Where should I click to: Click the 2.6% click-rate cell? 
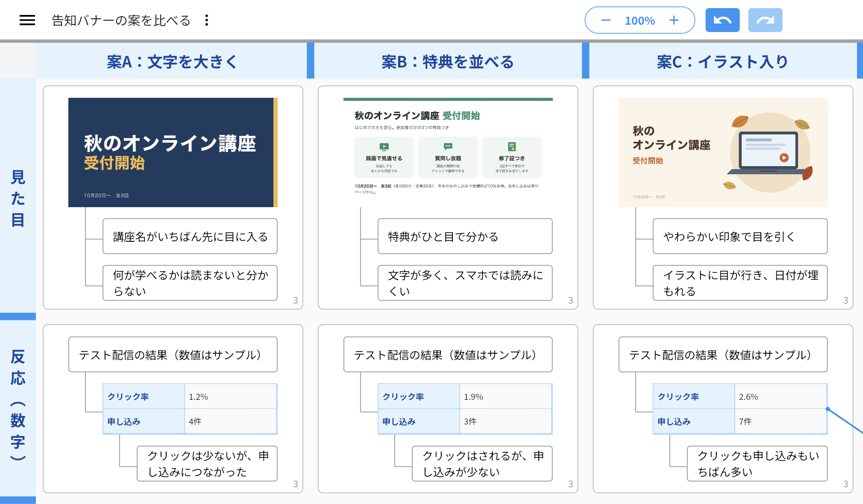(x=781, y=396)
